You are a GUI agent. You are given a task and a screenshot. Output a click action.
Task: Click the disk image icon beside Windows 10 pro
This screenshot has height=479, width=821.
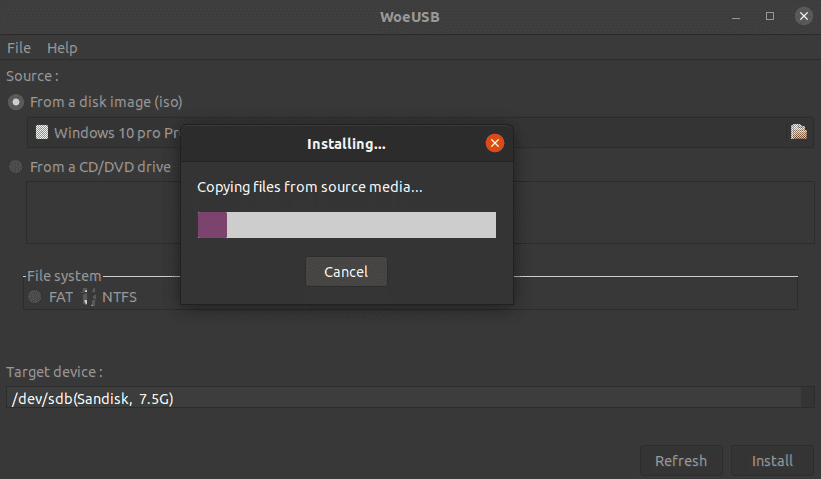(41, 132)
